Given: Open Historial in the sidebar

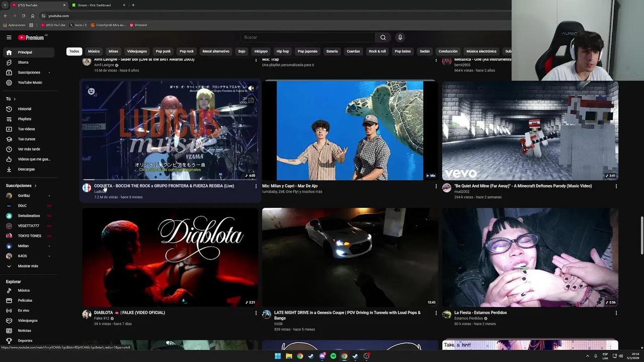Looking at the screenshot, I should pos(29,109).
